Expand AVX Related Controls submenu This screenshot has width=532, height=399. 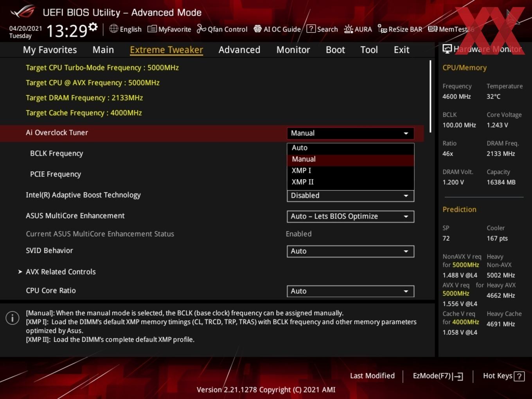pos(61,271)
